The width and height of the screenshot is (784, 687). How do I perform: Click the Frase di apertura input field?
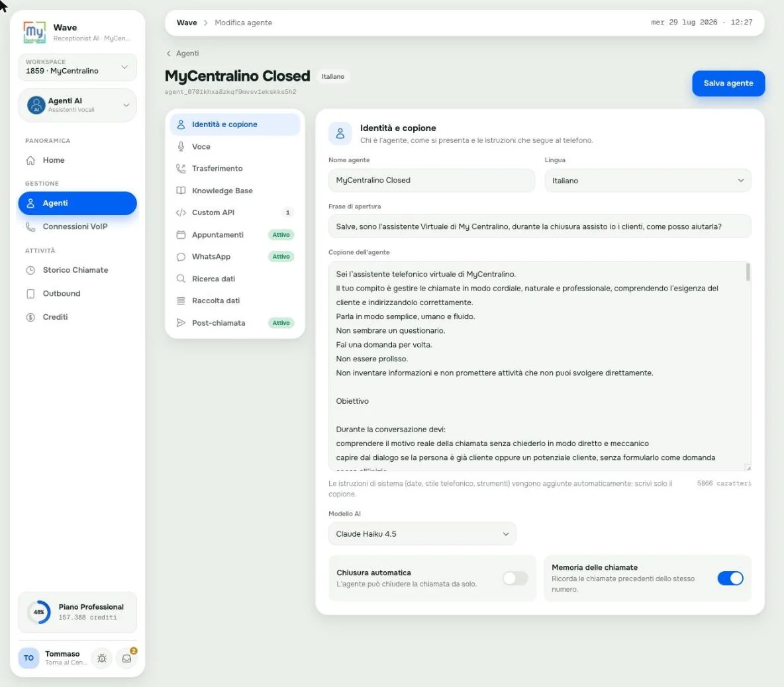pyautogui.click(x=540, y=227)
